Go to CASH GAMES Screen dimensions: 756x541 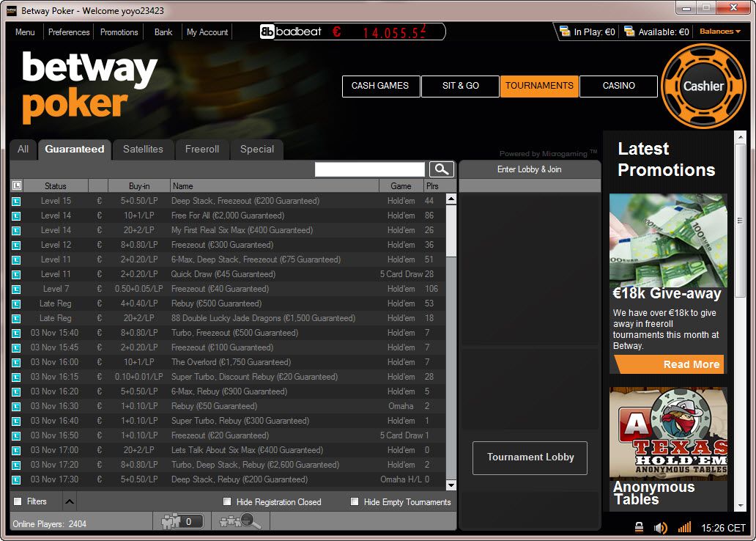[x=380, y=86]
